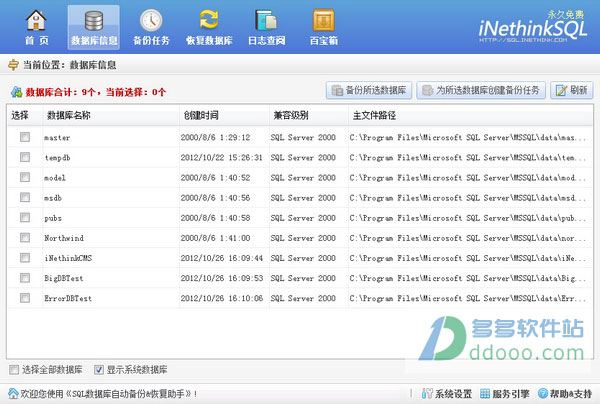The width and height of the screenshot is (600, 404).
Task: Select the 数据库信息 database icon
Action: tap(94, 20)
